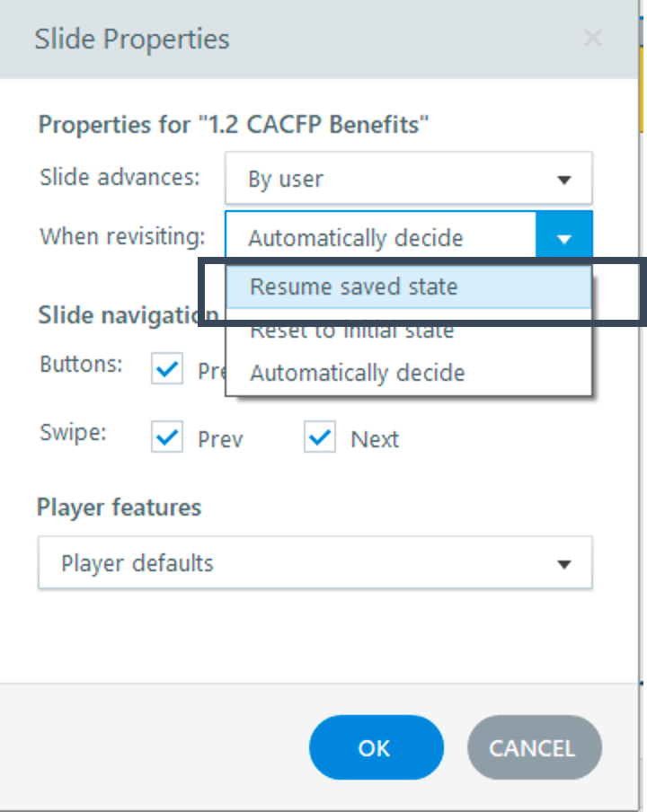Choose the 'Reset to initial state' option
The width and height of the screenshot is (647, 812).
click(351, 332)
